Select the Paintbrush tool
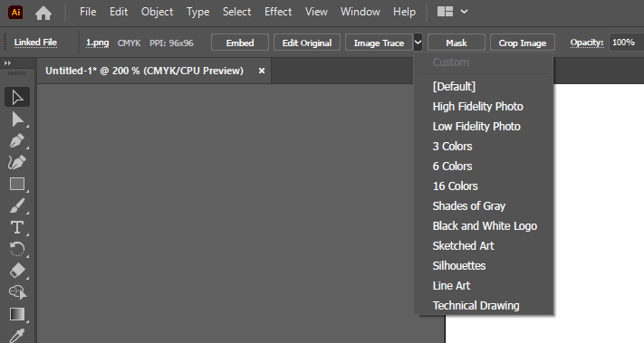644x343 pixels. point(17,205)
